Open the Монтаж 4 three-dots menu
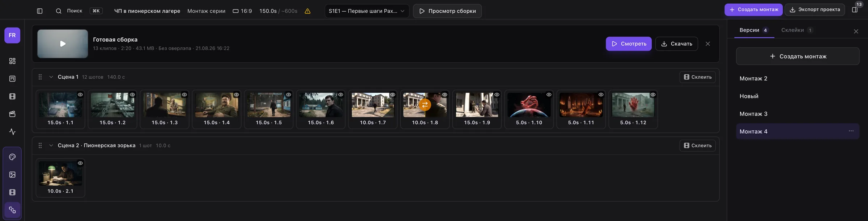This screenshot has width=868, height=221. coord(851,131)
